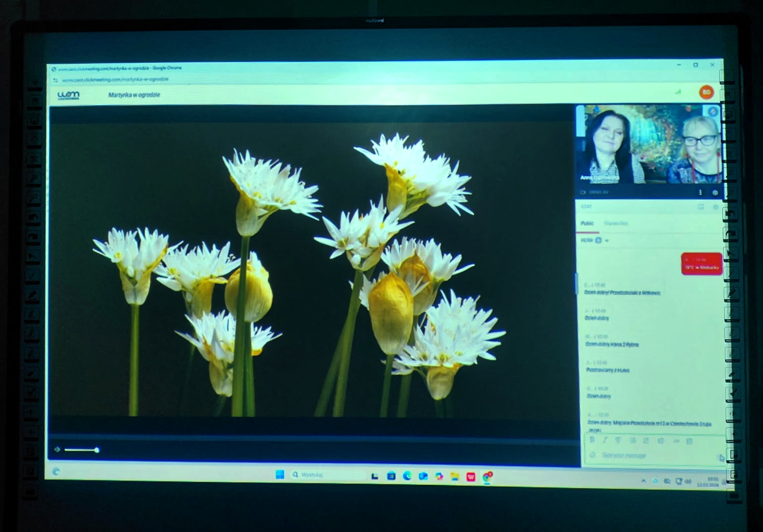Click the bold formatting icon in chat
This screenshot has height=532, width=763.
coord(592,440)
